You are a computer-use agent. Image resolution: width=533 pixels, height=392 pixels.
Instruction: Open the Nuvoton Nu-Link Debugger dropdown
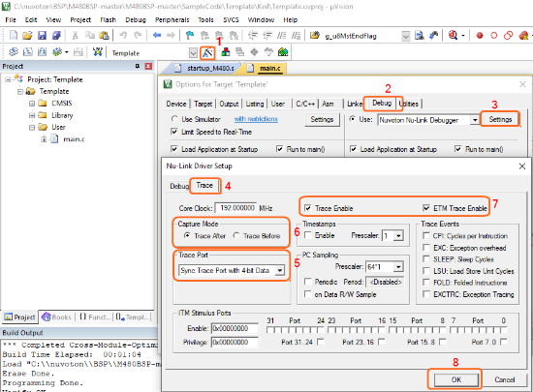coord(475,120)
